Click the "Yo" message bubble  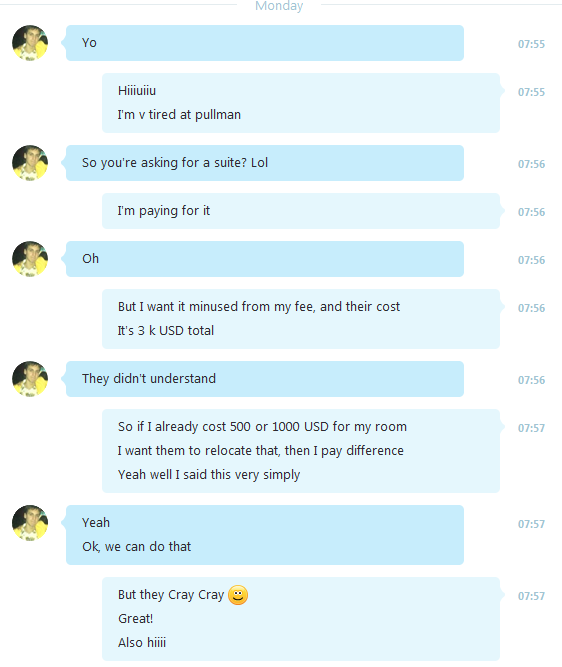point(265,43)
